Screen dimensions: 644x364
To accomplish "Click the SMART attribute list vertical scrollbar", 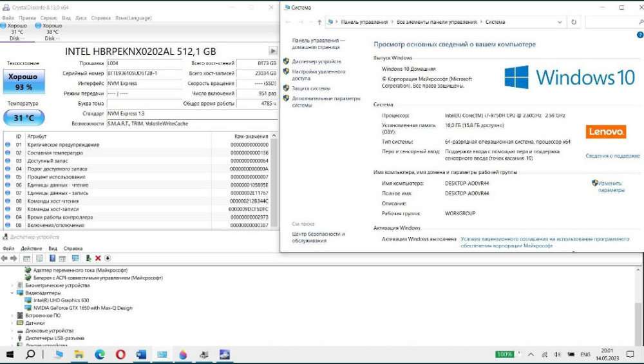I will (274, 181).
